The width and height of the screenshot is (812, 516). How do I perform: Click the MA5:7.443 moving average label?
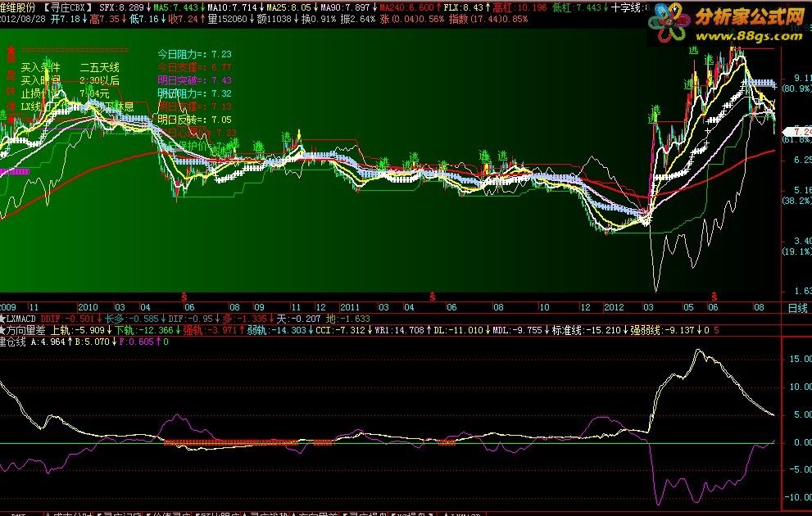[x=175, y=7]
